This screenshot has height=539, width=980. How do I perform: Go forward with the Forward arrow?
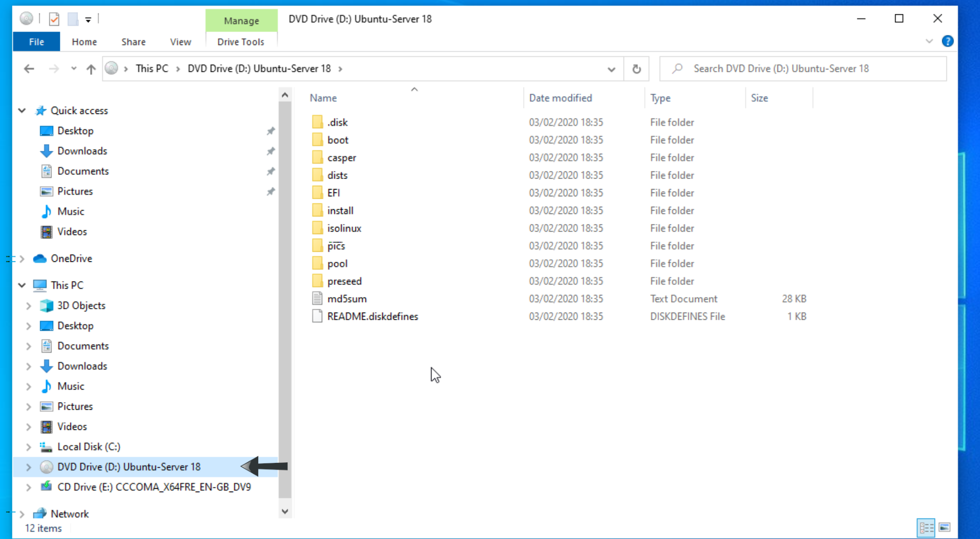(54, 68)
